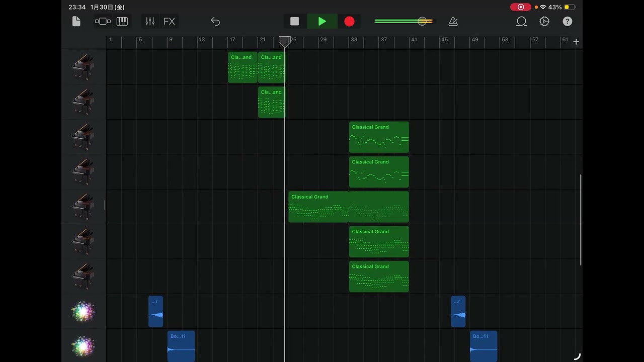The height and width of the screenshot is (362, 644).
Task: Select piano icon of the third track
Action: tap(84, 137)
